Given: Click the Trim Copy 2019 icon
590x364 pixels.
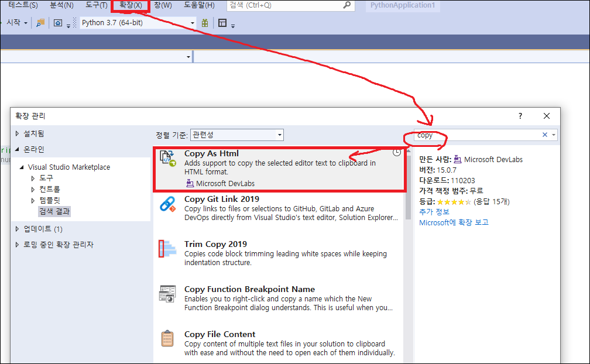Looking at the screenshot, I should pos(167,249).
